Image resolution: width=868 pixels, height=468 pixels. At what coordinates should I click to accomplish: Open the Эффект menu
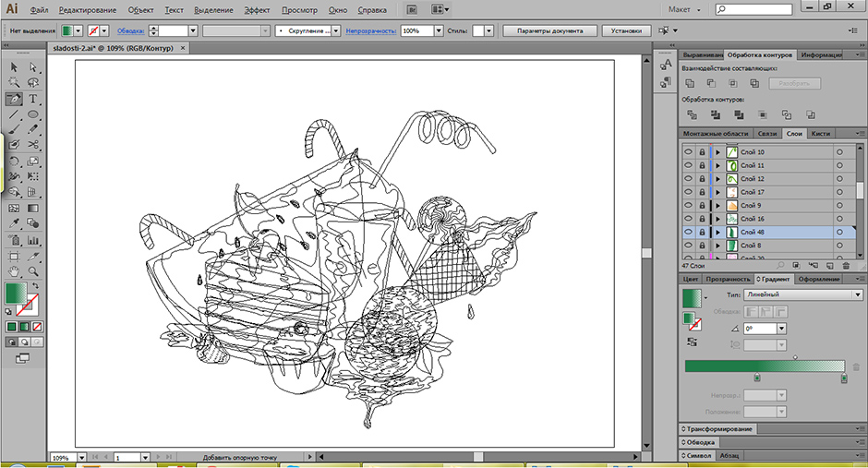(x=257, y=9)
